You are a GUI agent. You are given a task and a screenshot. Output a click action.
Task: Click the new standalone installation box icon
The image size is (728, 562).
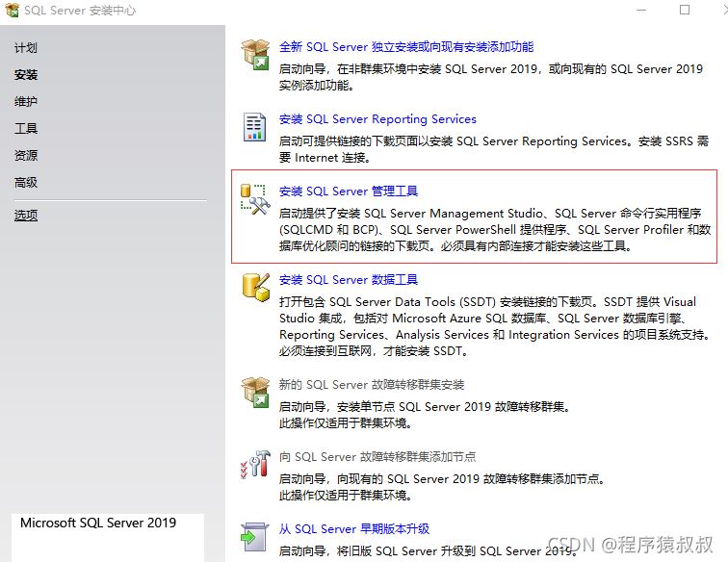(x=255, y=55)
